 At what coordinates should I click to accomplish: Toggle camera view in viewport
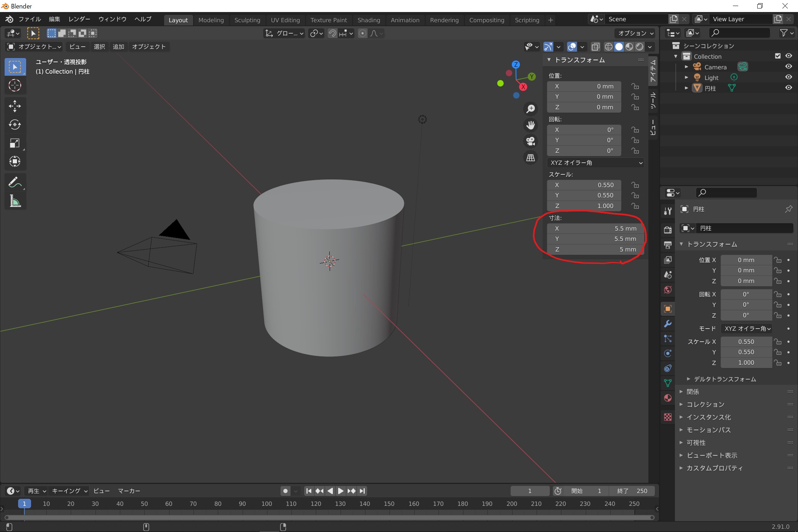[530, 141]
